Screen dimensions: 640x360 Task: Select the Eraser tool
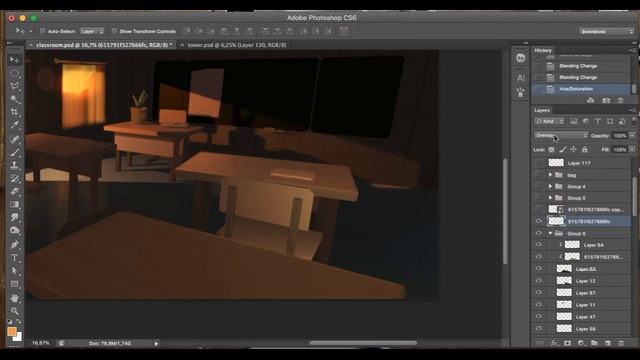[x=14, y=191]
